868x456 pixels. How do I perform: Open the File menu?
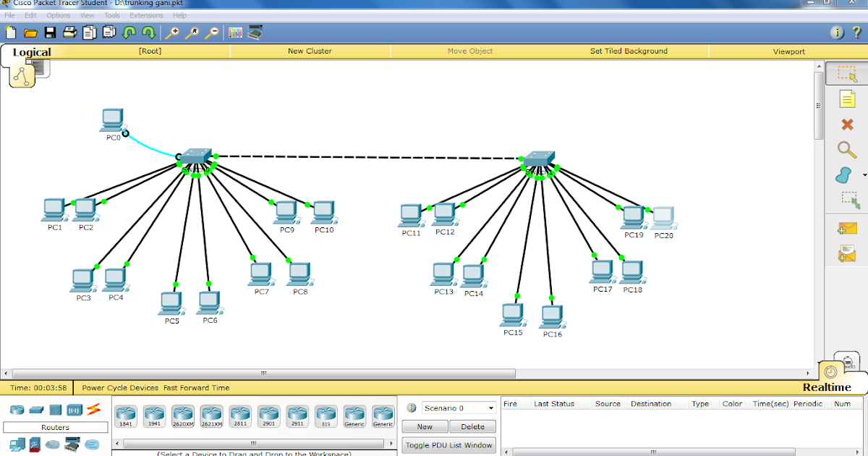point(10,15)
